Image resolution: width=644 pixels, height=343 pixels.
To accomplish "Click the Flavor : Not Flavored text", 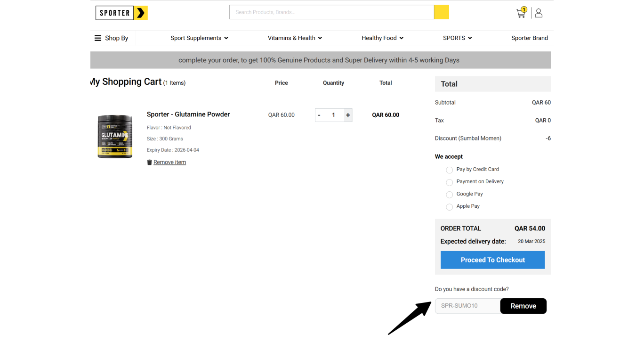I will click(169, 128).
